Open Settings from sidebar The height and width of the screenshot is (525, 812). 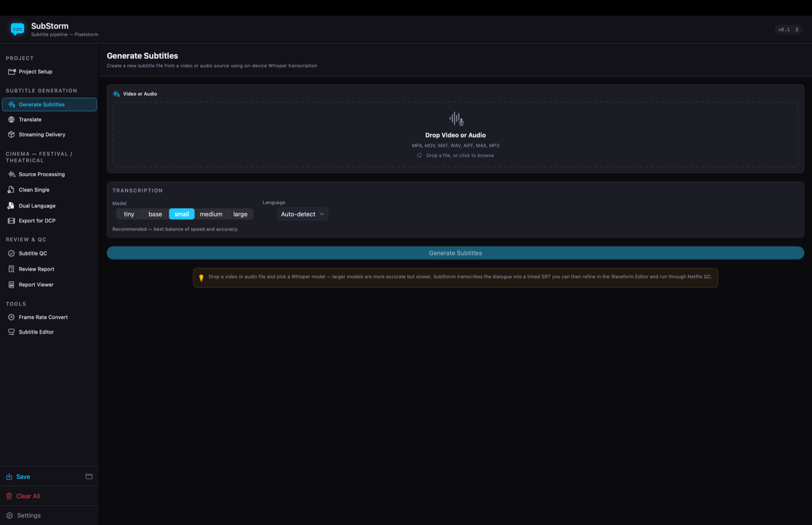pyautogui.click(x=49, y=515)
